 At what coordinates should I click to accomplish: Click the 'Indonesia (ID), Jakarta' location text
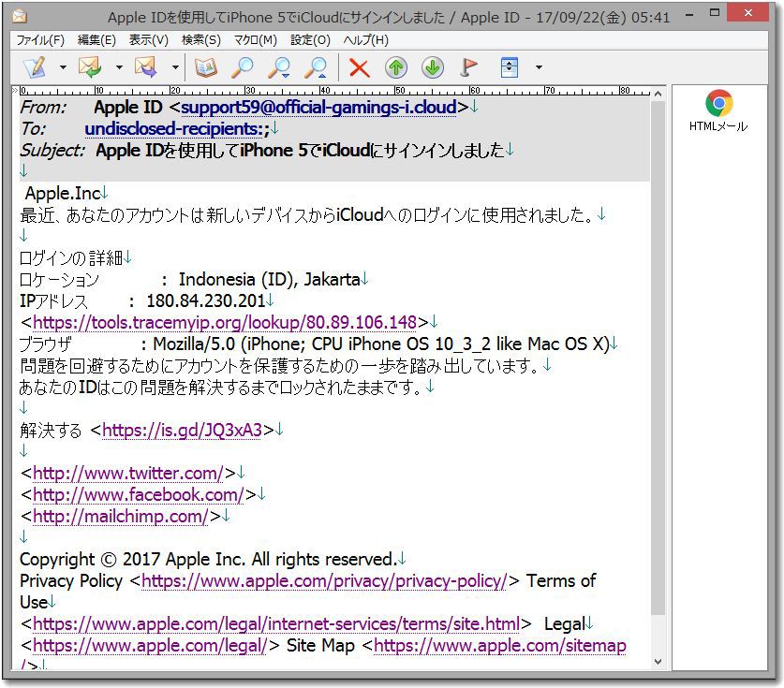tap(270, 279)
